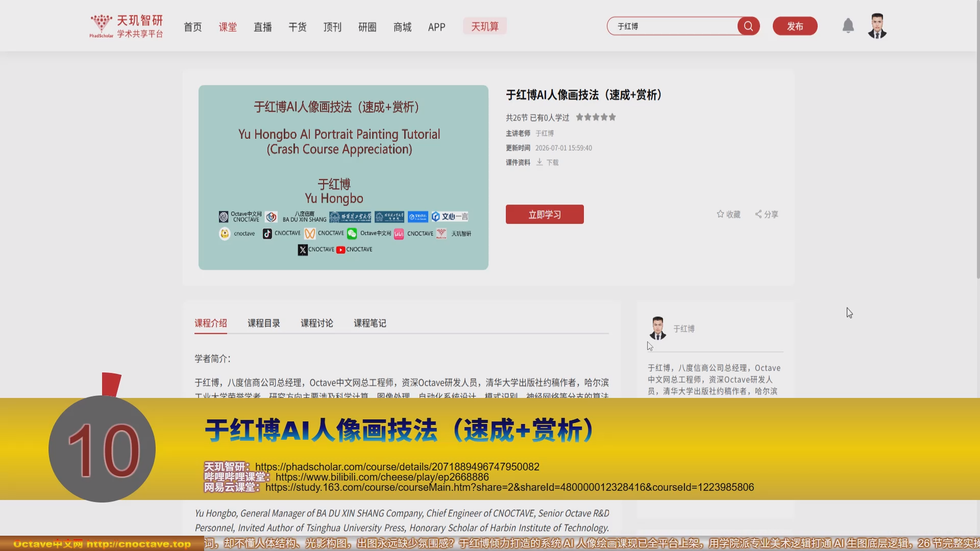Click the 共26节 已有0人学过 text
Screen dimensions: 980x551
(x=537, y=118)
